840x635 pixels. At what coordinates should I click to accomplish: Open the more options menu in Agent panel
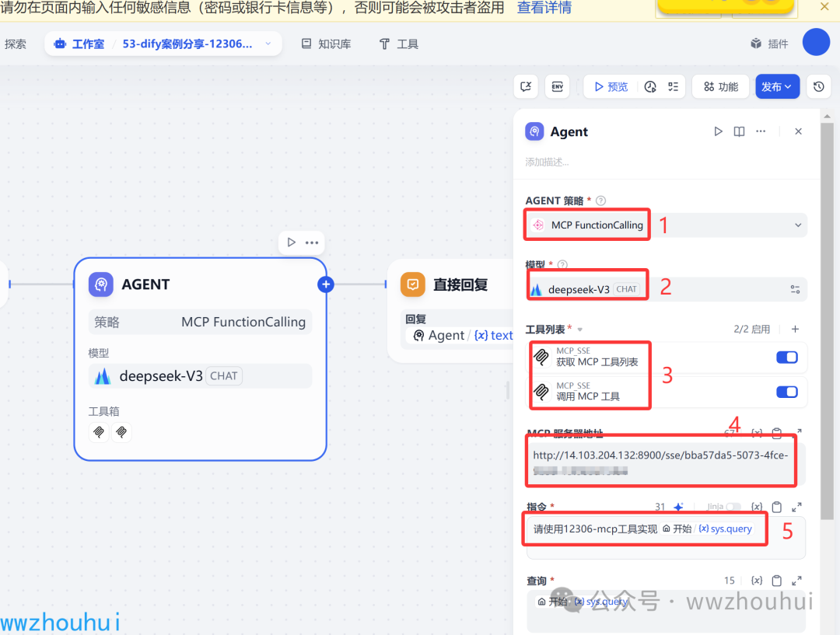pos(761,131)
